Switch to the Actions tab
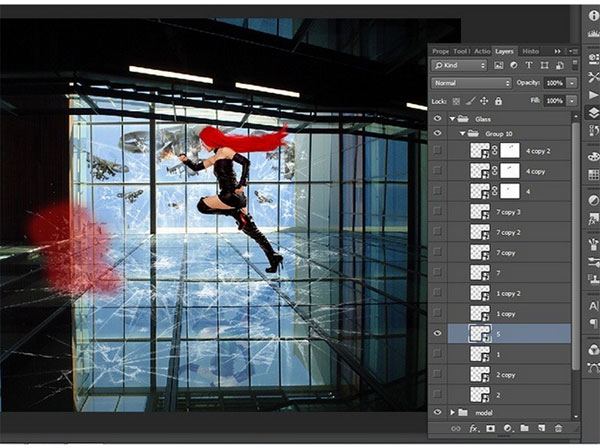 click(x=482, y=51)
